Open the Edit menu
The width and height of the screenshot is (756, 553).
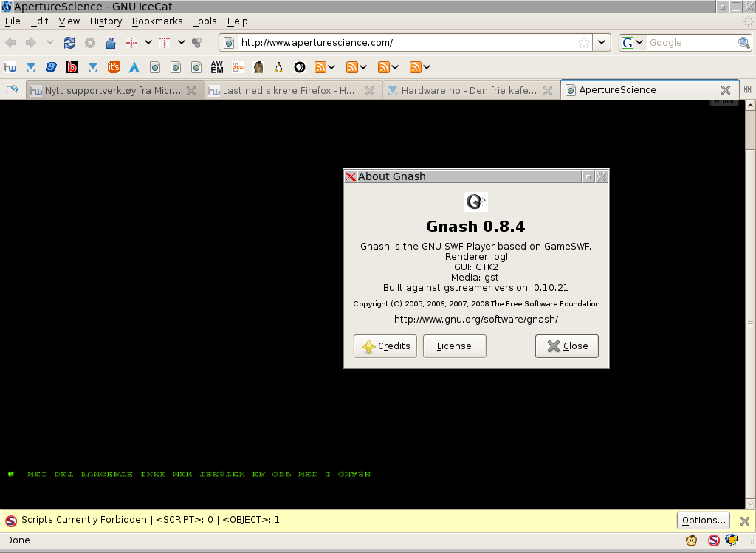(x=40, y=21)
